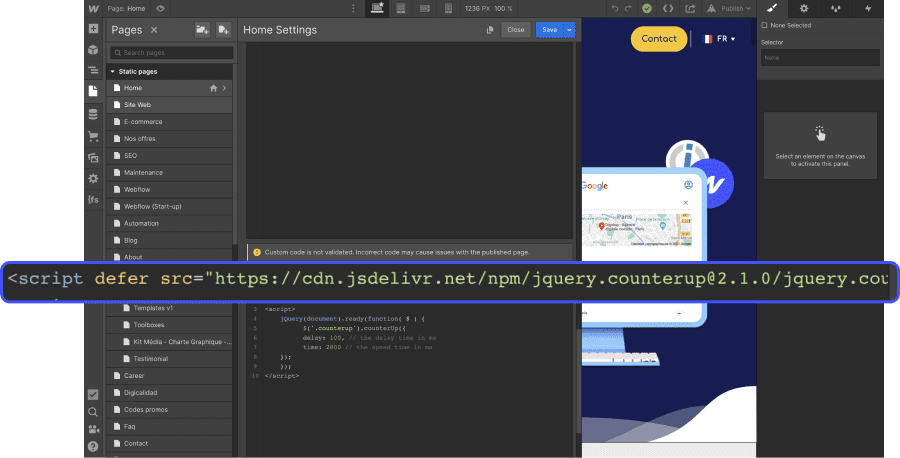
Task: Select the SEO page
Action: point(169,156)
